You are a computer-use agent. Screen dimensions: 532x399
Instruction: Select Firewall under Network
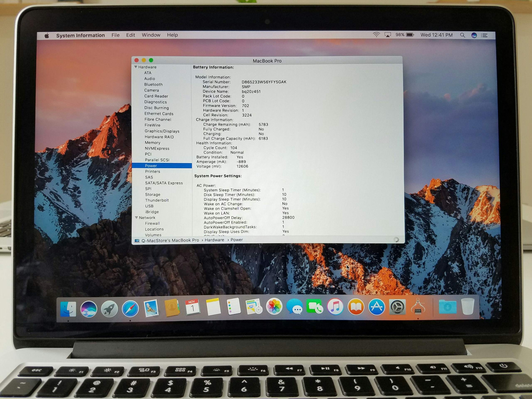click(x=152, y=223)
